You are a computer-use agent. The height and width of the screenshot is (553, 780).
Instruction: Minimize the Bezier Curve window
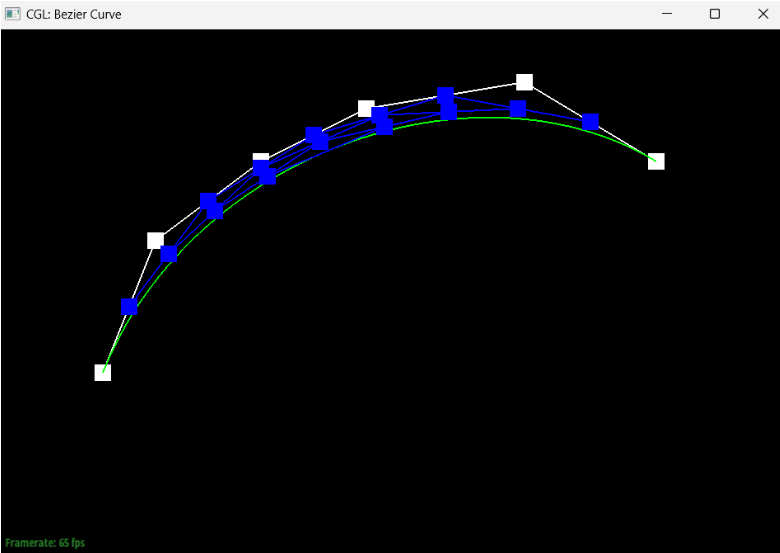[667, 14]
